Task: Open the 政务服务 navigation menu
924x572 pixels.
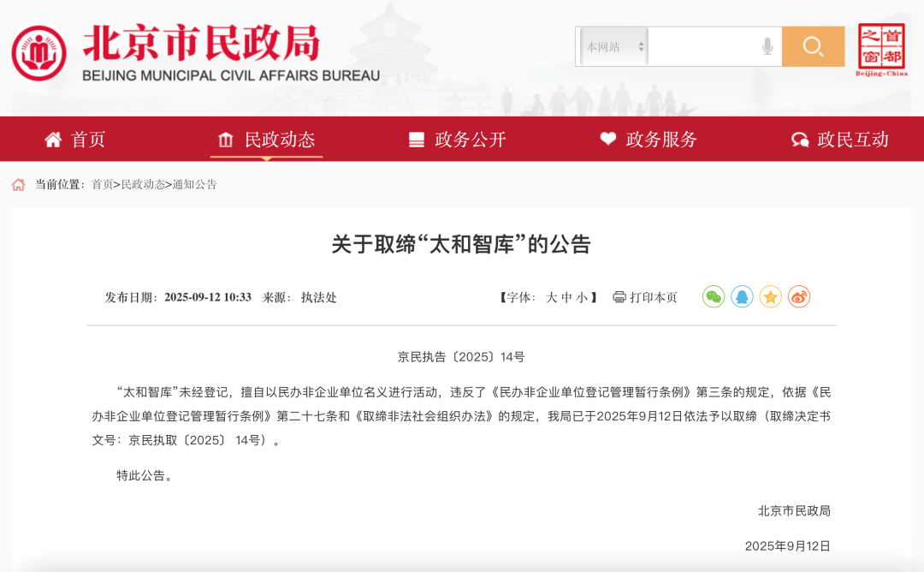Action: [x=649, y=140]
